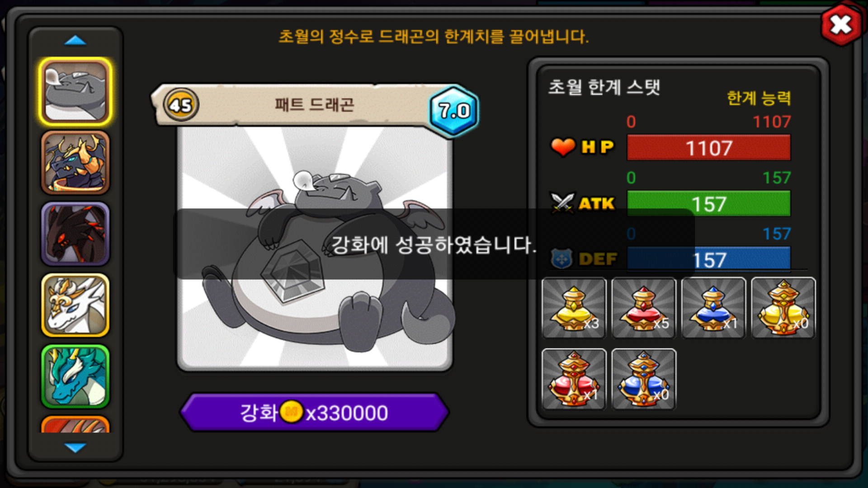Click the level 45 gold badge
This screenshot has height=488, width=868.
click(x=181, y=105)
